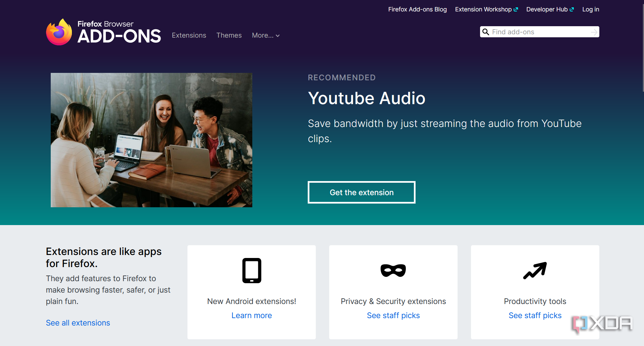Follow Learn more under Android extensions
Image resolution: width=644 pixels, height=346 pixels.
point(252,315)
